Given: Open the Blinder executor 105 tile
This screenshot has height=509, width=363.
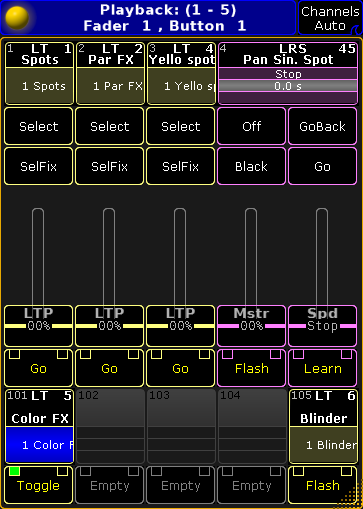Looking at the screenshot, I should pos(323,426).
